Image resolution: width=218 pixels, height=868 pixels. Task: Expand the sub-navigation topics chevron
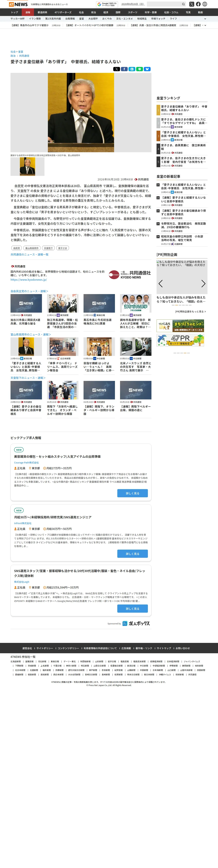point(205,19)
